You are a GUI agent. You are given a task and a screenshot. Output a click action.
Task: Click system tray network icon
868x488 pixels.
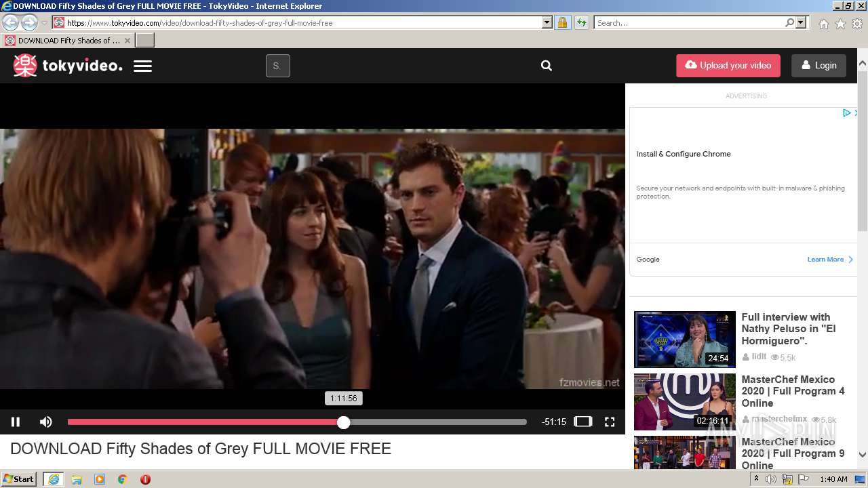click(787, 479)
